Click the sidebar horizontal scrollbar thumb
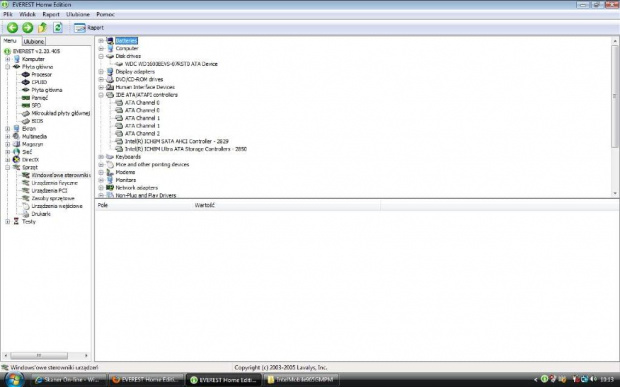The image size is (620, 387). pos(39,355)
